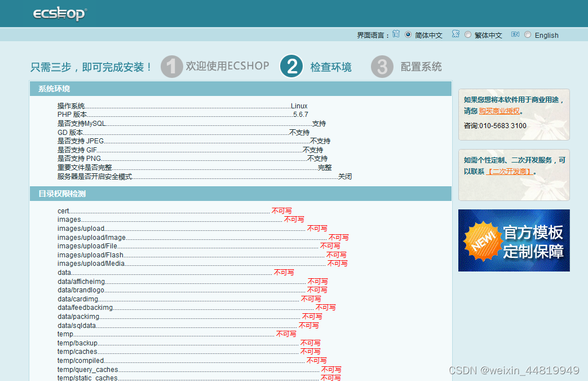The width and height of the screenshot is (588, 381).
Task: Click the EN language icon
Action: coord(515,34)
